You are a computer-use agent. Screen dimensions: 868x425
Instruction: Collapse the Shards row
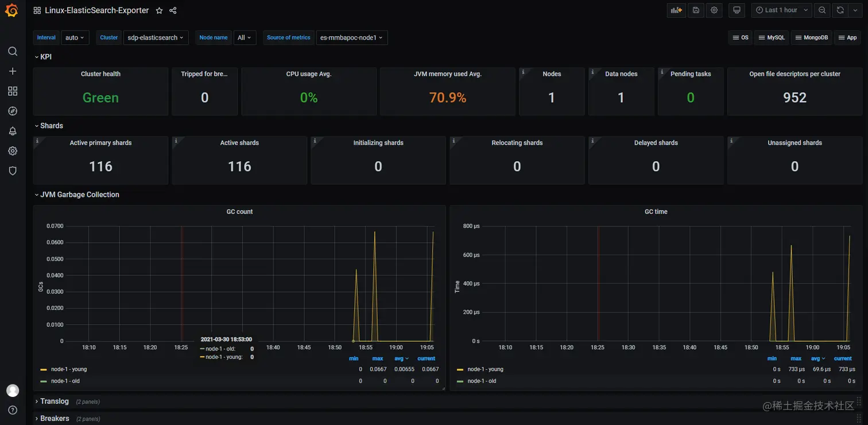tap(48, 126)
